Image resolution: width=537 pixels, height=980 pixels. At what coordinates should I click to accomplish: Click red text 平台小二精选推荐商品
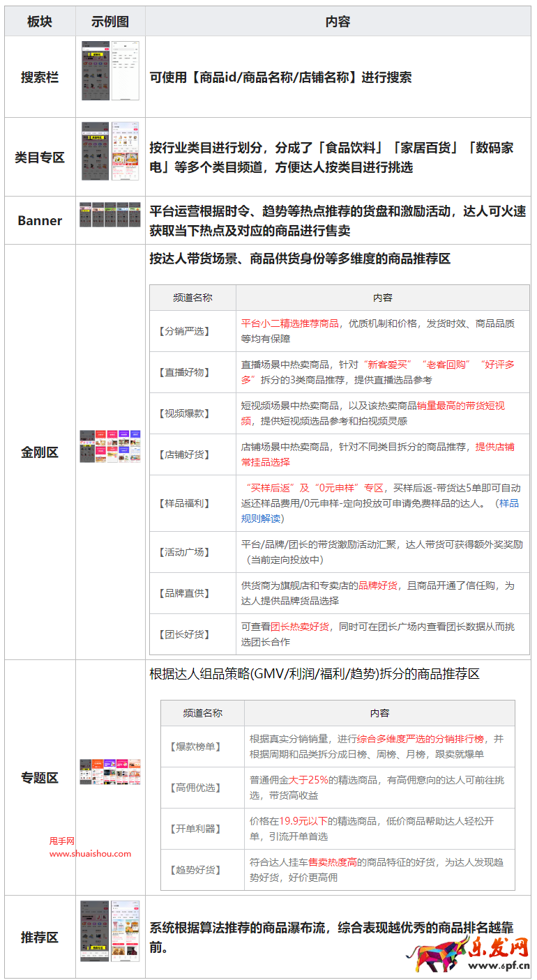290,323
